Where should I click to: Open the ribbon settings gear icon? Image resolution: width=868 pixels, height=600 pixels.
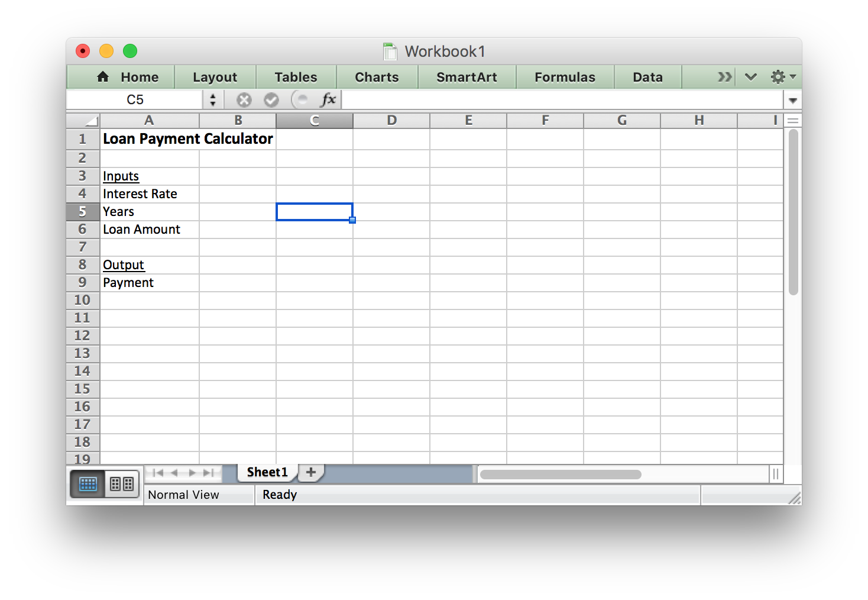pos(779,77)
